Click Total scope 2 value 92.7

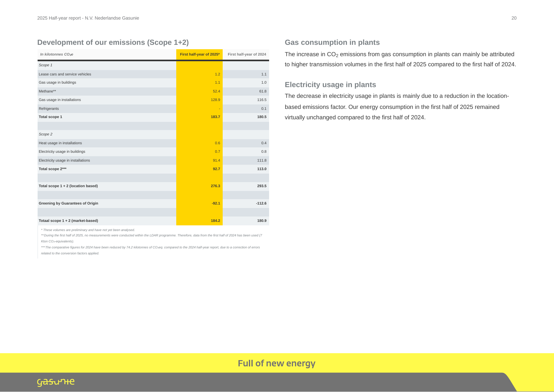pyautogui.click(x=216, y=169)
